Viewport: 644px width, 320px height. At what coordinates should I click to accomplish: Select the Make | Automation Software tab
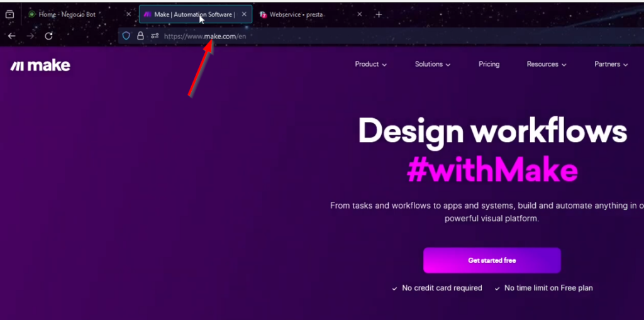pyautogui.click(x=196, y=14)
